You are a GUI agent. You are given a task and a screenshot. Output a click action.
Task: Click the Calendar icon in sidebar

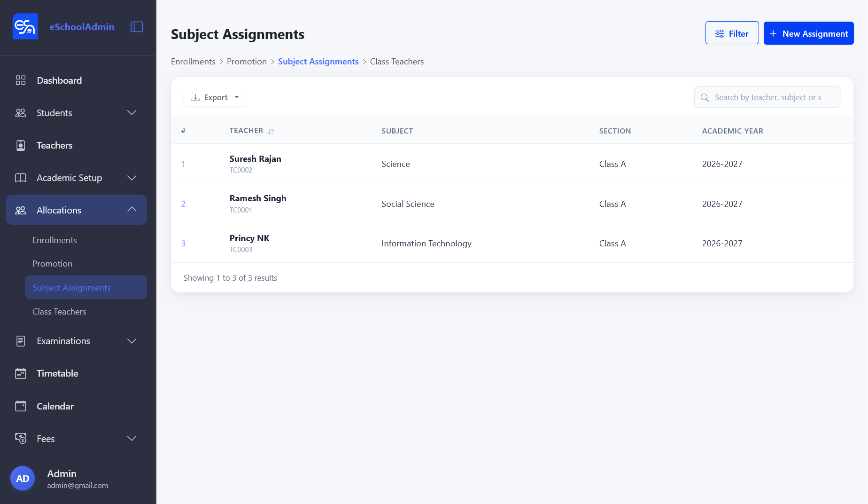pyautogui.click(x=21, y=406)
